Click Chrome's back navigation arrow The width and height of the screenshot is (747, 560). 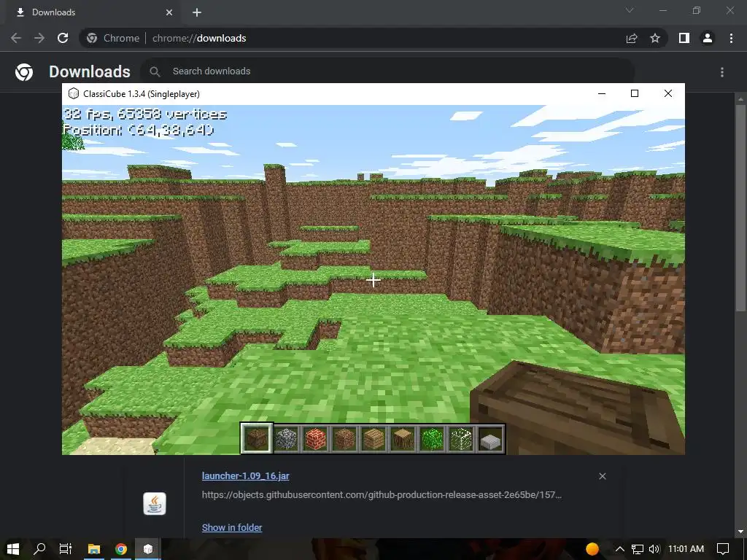(16, 38)
